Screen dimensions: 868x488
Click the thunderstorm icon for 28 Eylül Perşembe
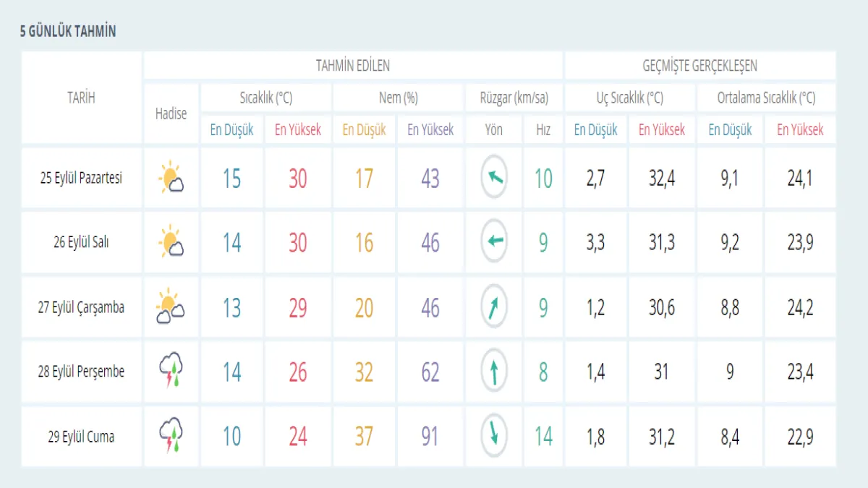pyautogui.click(x=171, y=371)
